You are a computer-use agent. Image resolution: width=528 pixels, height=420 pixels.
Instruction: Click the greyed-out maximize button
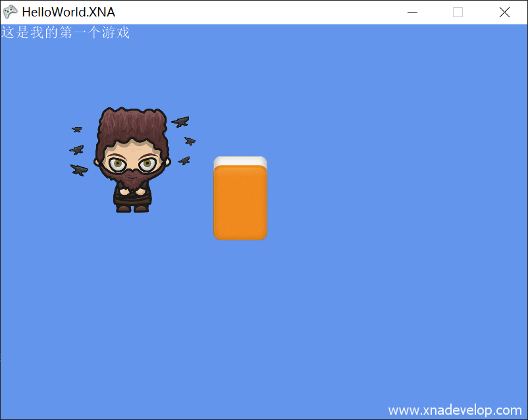458,12
